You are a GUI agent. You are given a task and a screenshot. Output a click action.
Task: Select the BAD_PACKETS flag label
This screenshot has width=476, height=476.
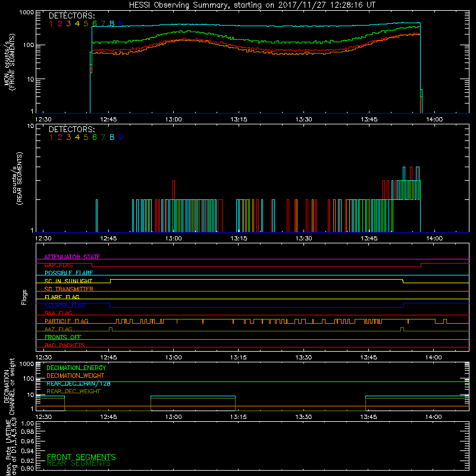point(65,345)
